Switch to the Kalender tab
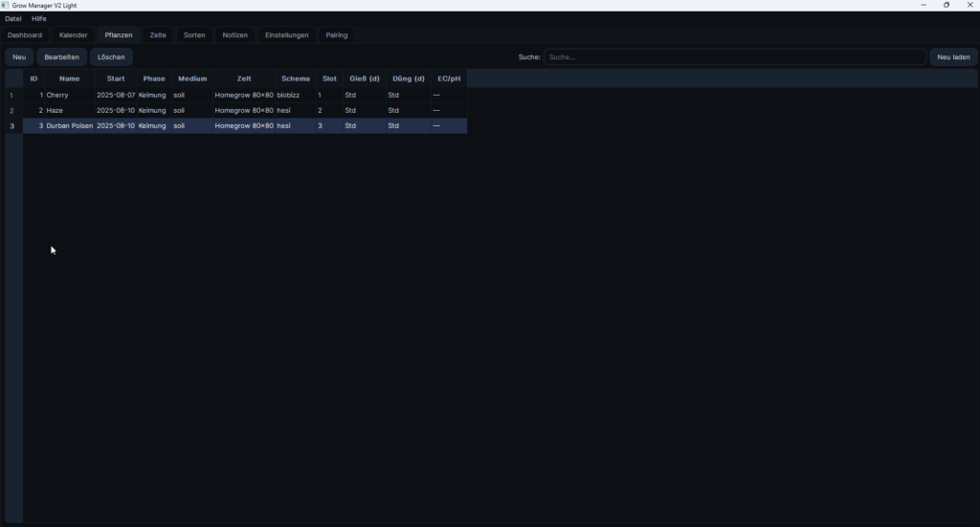This screenshot has height=527, width=980. [73, 35]
